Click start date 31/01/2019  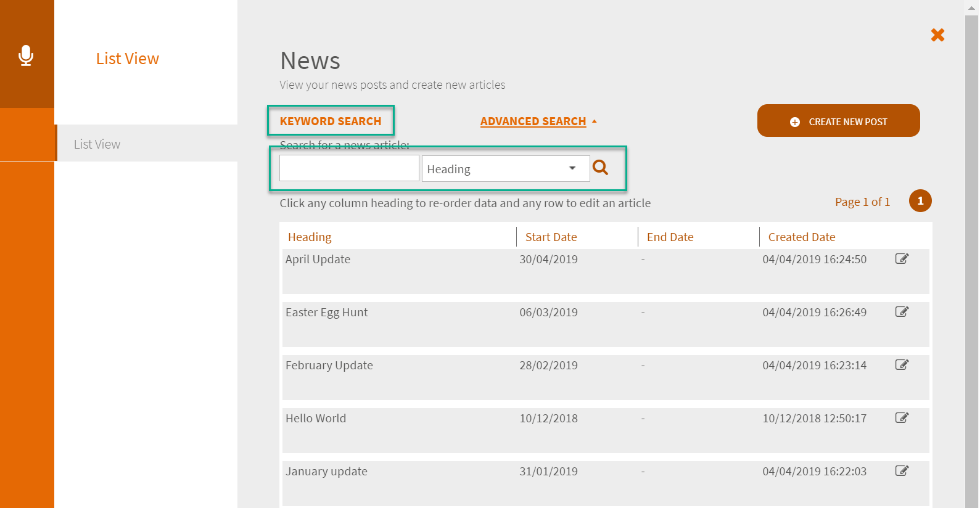click(x=548, y=471)
